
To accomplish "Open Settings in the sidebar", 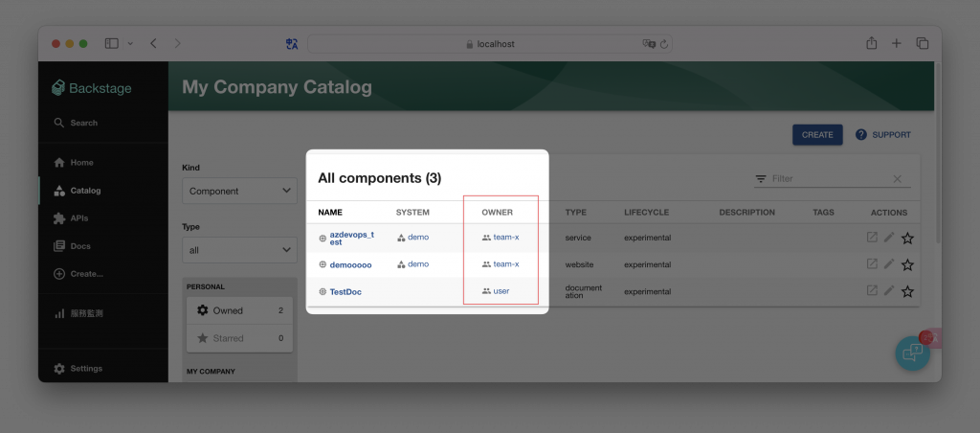I will pos(78,369).
